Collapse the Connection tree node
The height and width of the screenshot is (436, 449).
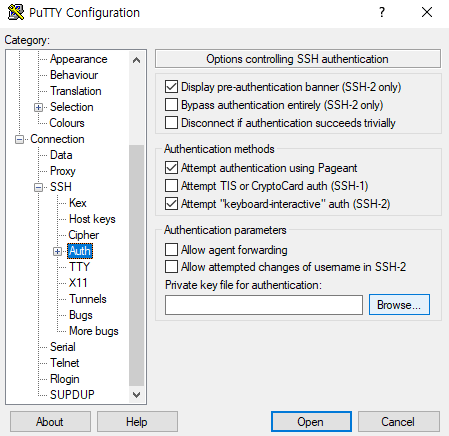point(19,139)
